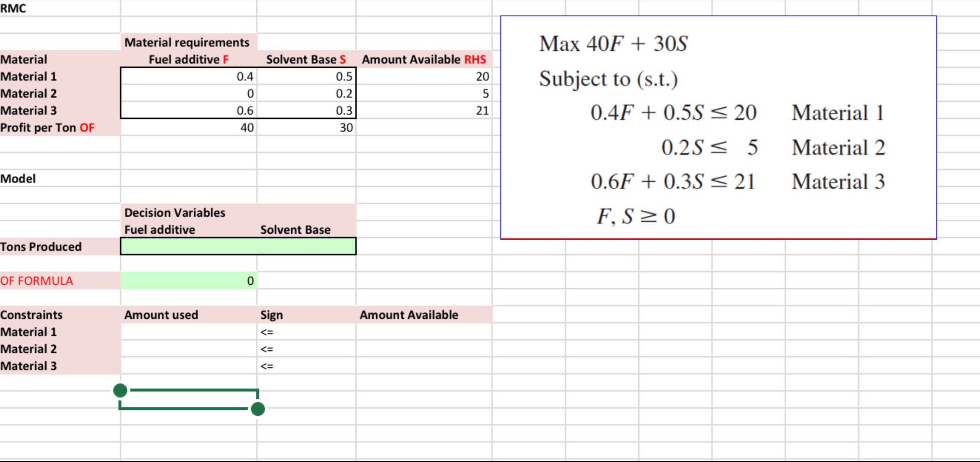
Task: Select the green Tons Produced Fuel additive cell
Action: (x=189, y=246)
